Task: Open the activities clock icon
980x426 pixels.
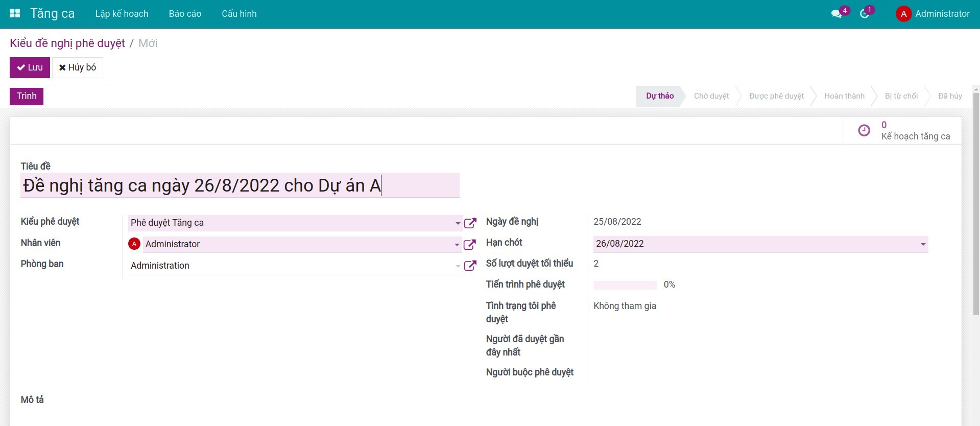Action: 864,14
